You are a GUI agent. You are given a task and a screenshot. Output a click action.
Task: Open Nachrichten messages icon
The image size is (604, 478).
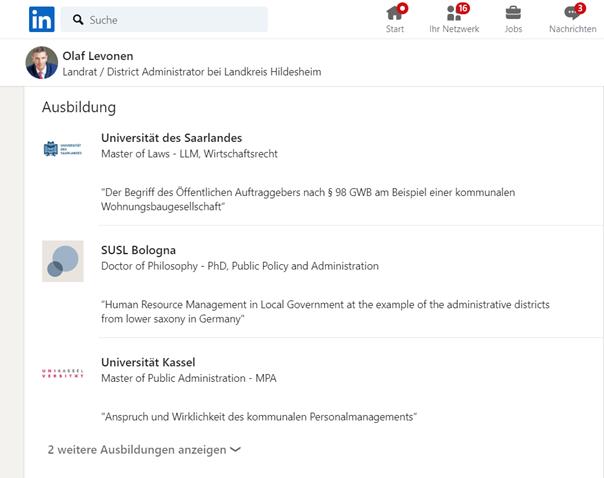[573, 13]
